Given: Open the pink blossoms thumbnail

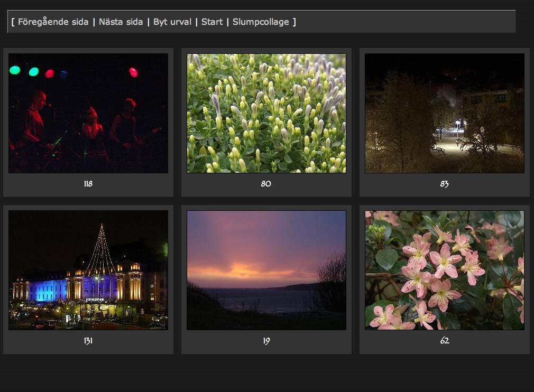Looking at the screenshot, I should tap(445, 270).
